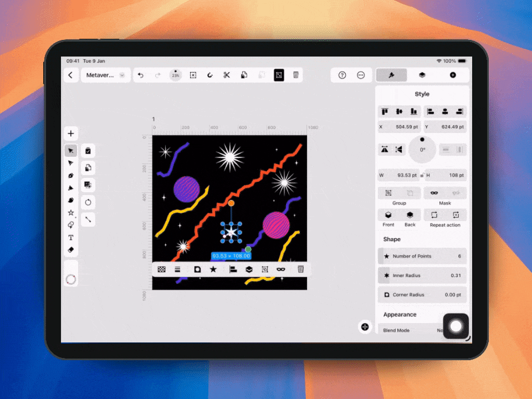Click the mask icon in context bar

click(280, 269)
